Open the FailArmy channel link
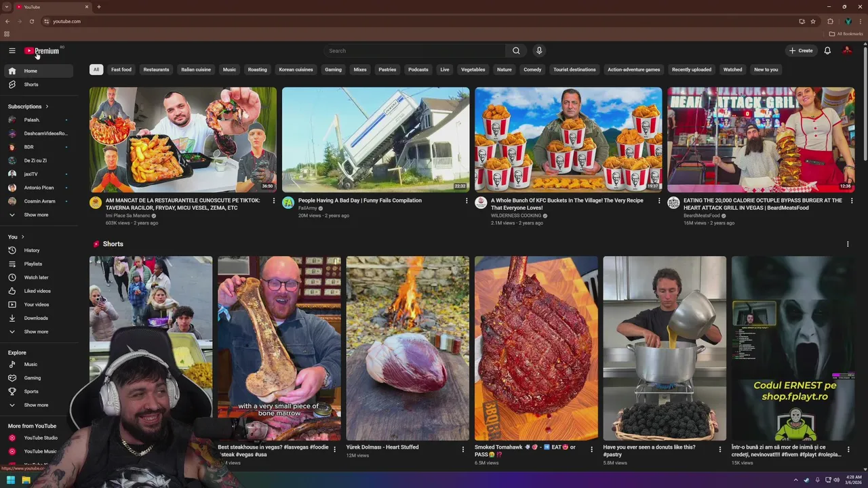 (x=308, y=208)
